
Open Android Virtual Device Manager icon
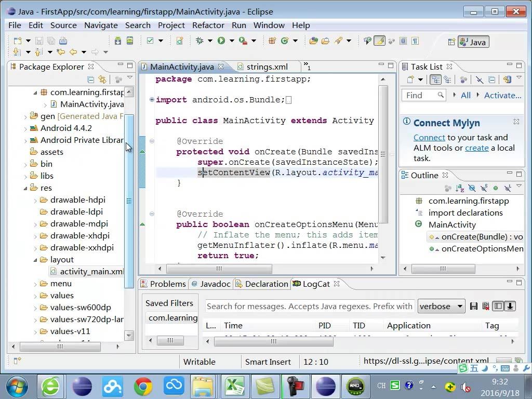point(129,41)
